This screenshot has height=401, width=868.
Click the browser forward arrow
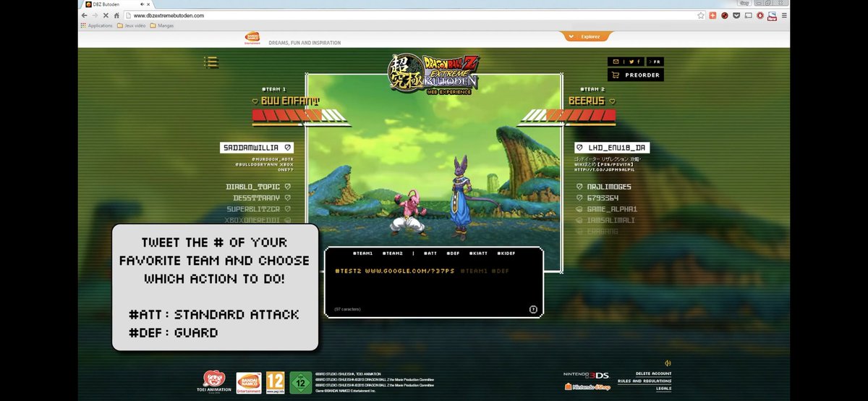coord(95,15)
